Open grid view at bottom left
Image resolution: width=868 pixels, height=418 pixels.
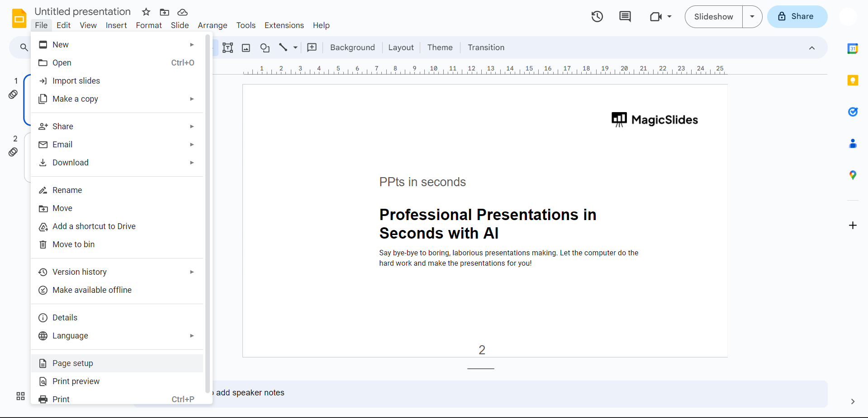20,396
